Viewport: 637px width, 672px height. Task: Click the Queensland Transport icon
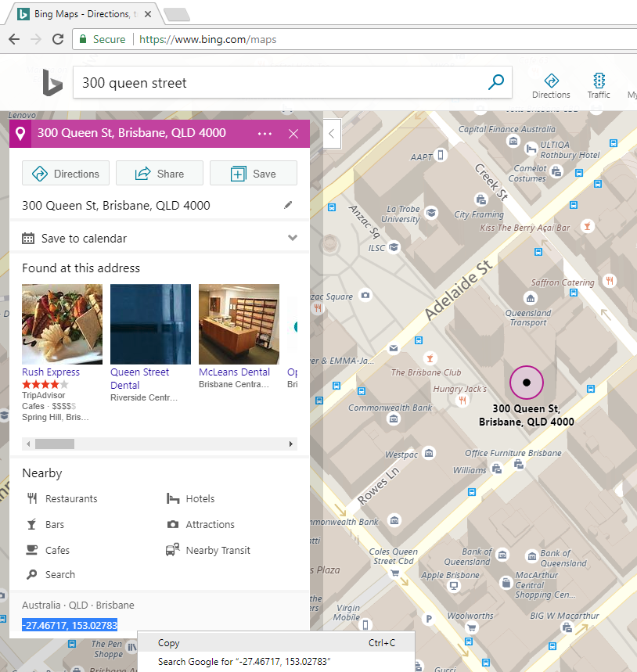point(531,298)
